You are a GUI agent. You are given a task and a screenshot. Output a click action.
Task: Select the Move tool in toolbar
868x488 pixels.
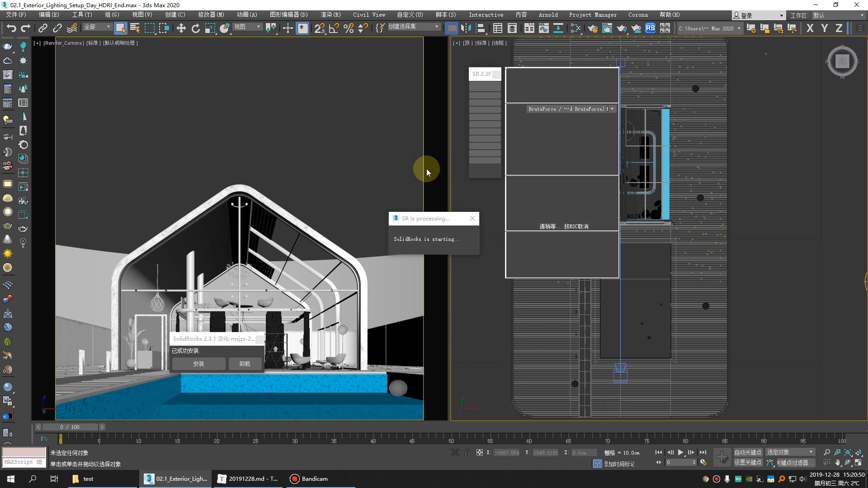click(181, 28)
